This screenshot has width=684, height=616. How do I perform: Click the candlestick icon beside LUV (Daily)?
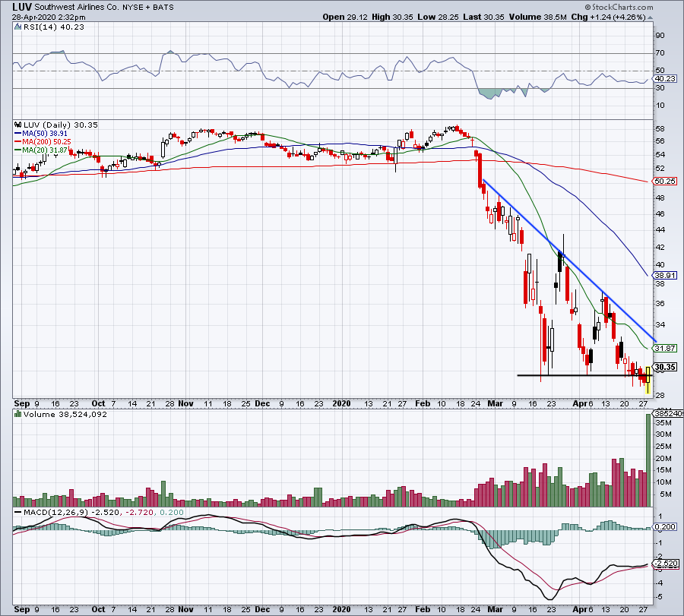[x=18, y=125]
